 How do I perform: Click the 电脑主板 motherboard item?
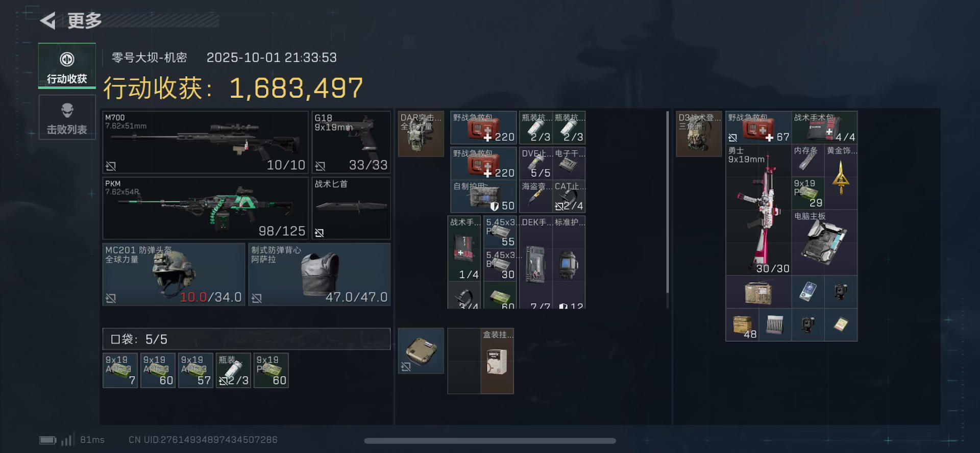click(824, 242)
